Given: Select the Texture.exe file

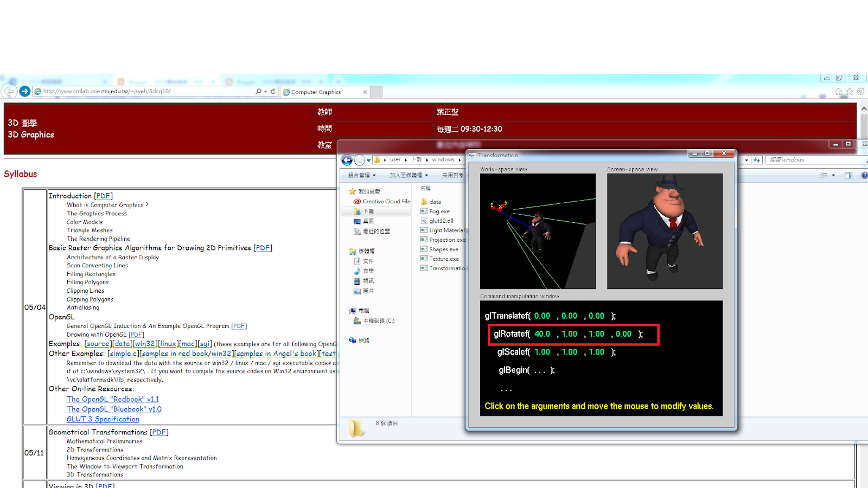Looking at the screenshot, I should pyautogui.click(x=440, y=259).
